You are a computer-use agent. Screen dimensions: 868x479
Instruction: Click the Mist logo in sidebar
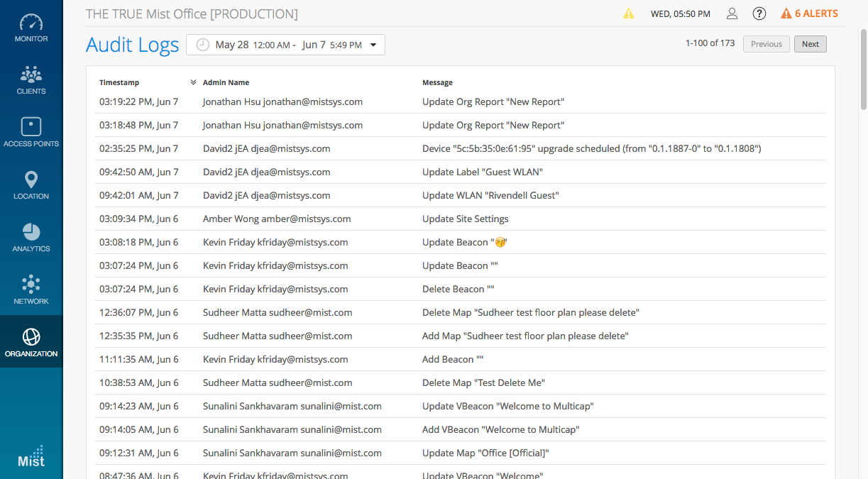pos(31,456)
